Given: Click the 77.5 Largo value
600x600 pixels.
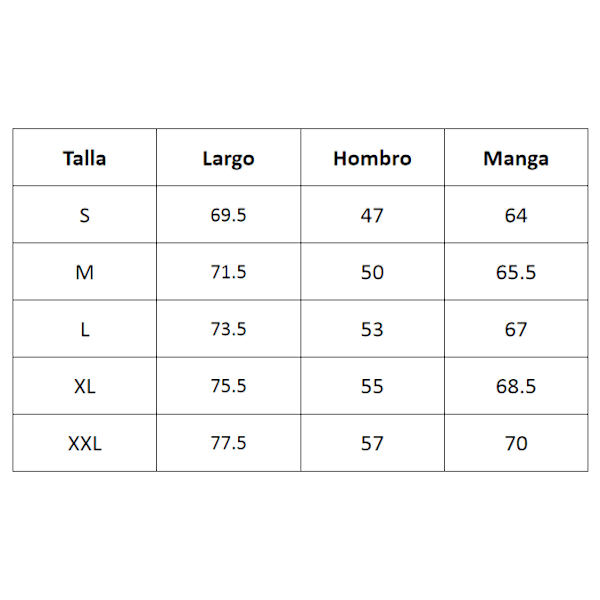Looking at the screenshot, I should coord(228,443).
